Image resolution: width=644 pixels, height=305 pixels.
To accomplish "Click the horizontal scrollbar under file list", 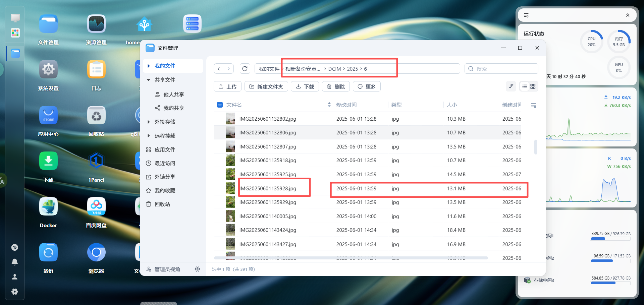I will pyautogui.click(x=351, y=258).
